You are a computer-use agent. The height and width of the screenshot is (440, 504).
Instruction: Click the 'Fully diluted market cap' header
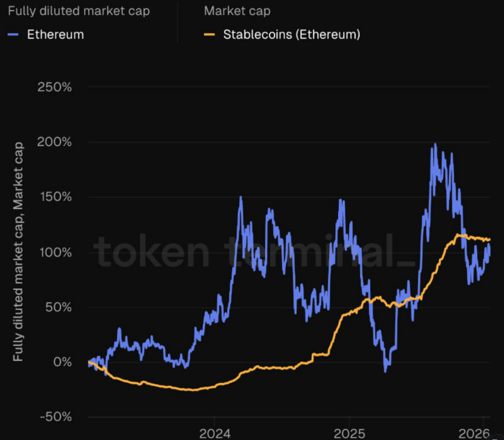click(79, 11)
